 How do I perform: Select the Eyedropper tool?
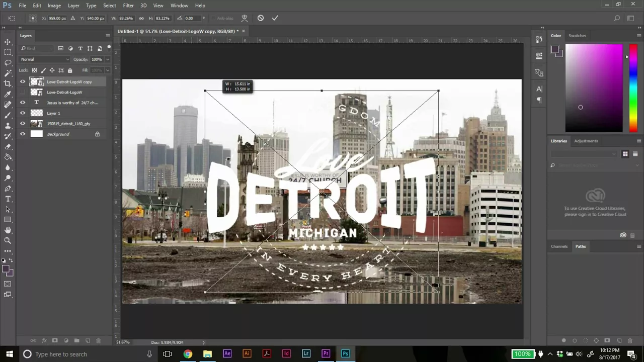(x=8, y=94)
